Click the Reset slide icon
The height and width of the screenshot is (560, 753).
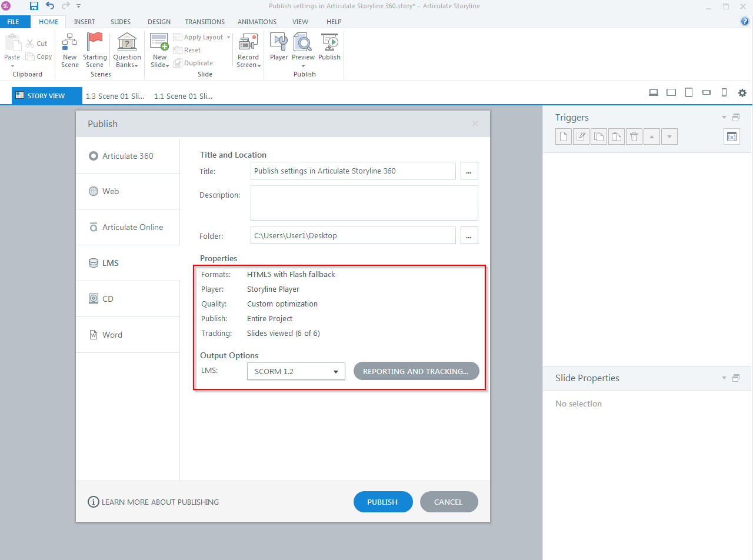(x=178, y=50)
